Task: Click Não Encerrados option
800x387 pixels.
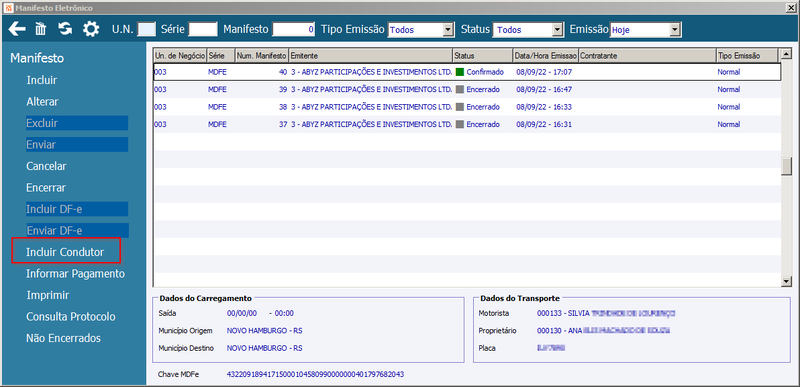Action: (63, 338)
